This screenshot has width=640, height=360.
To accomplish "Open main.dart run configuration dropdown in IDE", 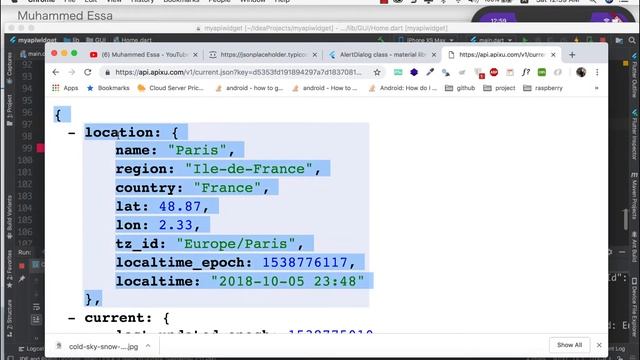I will (x=491, y=40).
